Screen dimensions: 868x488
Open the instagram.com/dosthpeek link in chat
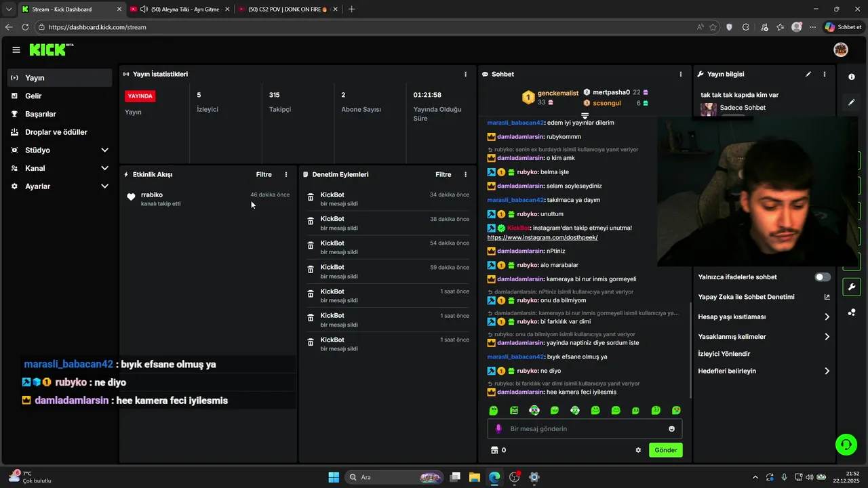pyautogui.click(x=542, y=238)
